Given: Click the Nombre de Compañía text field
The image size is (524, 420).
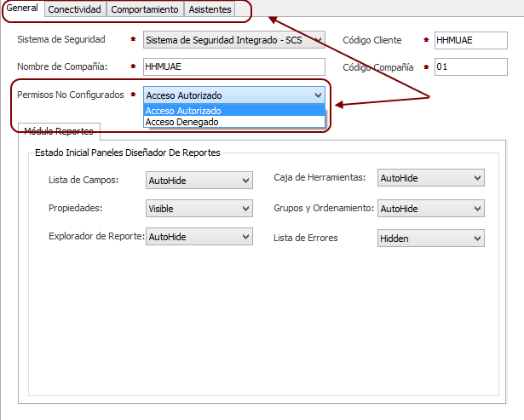Looking at the screenshot, I should 233,66.
